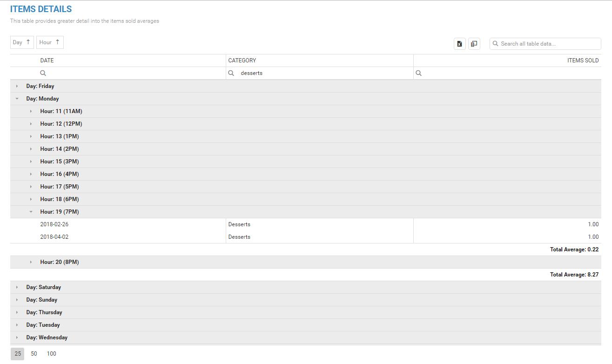612x364 pixels.
Task: Expand the Day: Wednesday group
Action: point(17,337)
